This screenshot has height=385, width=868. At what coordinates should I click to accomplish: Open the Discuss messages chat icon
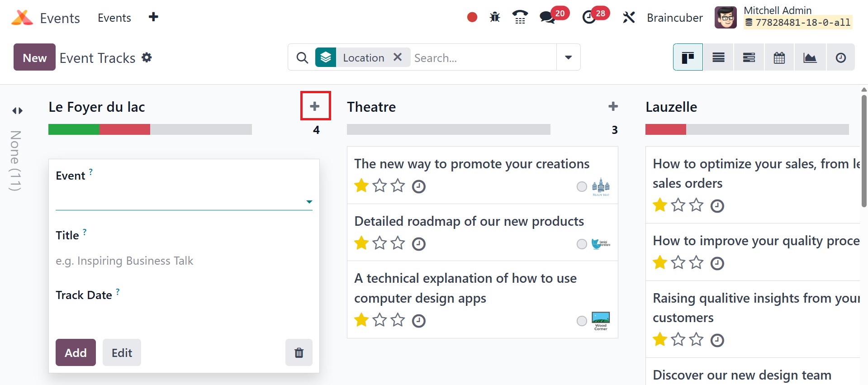(x=547, y=18)
